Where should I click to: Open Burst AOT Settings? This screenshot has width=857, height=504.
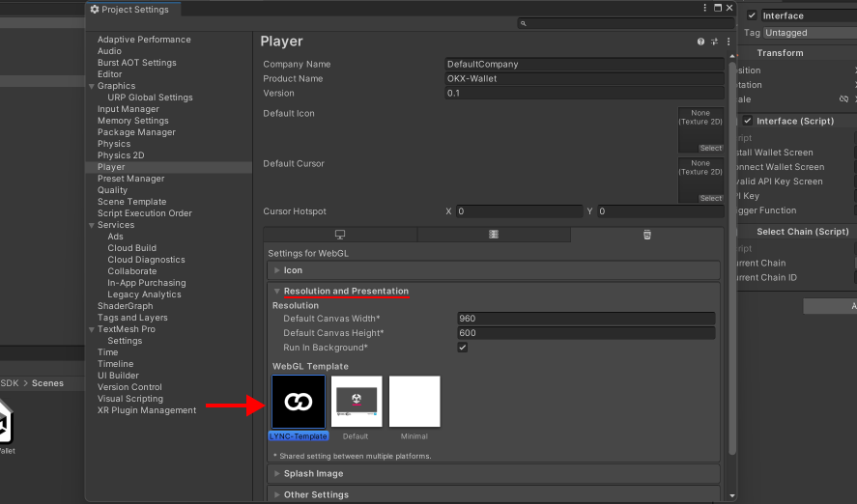point(136,63)
